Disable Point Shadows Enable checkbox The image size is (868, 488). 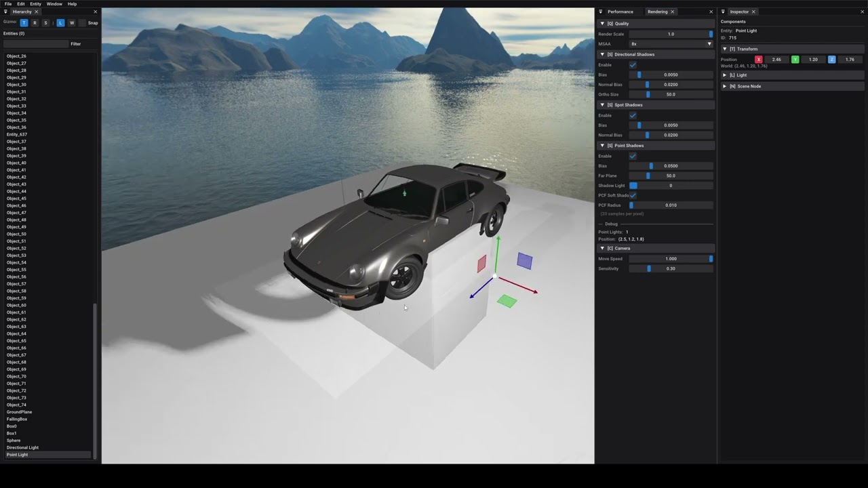coord(633,156)
